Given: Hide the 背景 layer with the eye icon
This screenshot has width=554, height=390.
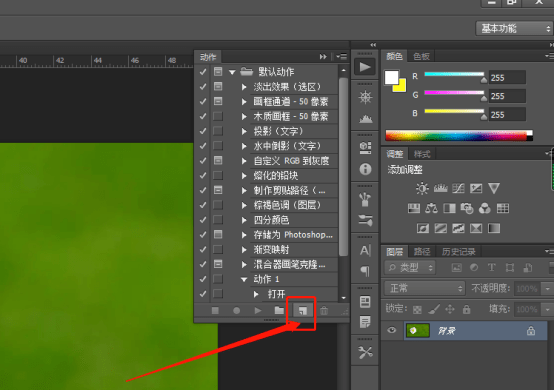Looking at the screenshot, I should pos(391,330).
